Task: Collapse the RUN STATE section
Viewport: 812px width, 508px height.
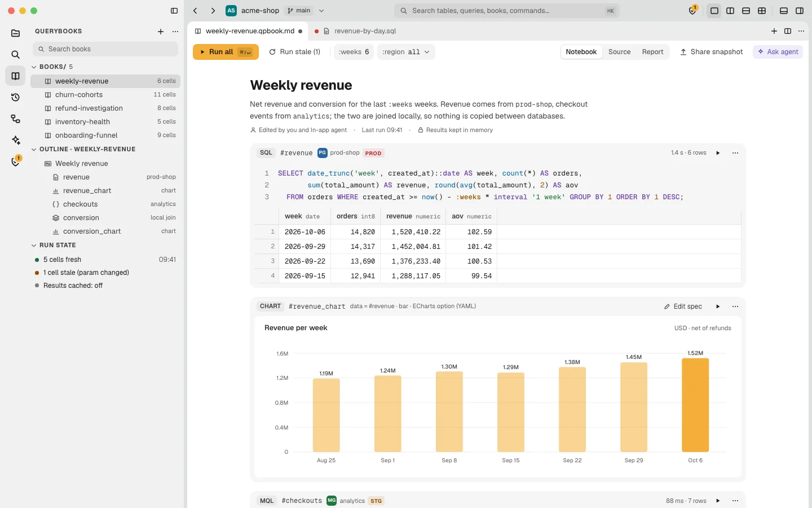Action: click(34, 245)
